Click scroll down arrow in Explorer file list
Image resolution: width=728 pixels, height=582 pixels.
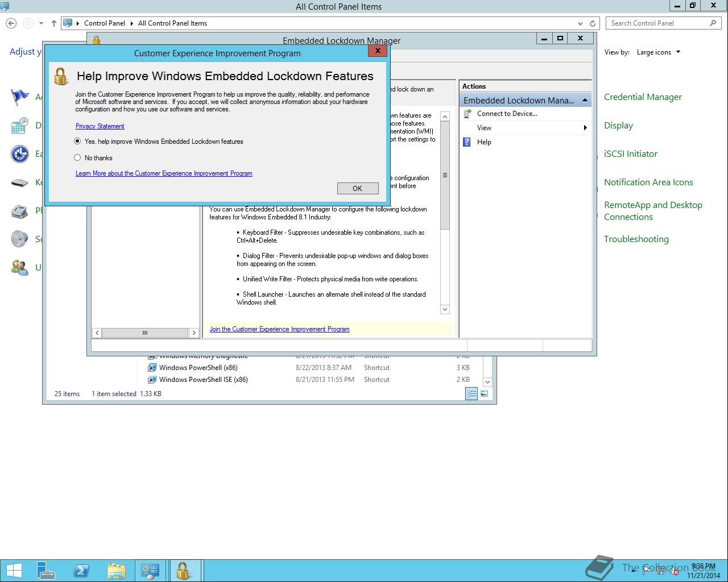click(x=487, y=382)
